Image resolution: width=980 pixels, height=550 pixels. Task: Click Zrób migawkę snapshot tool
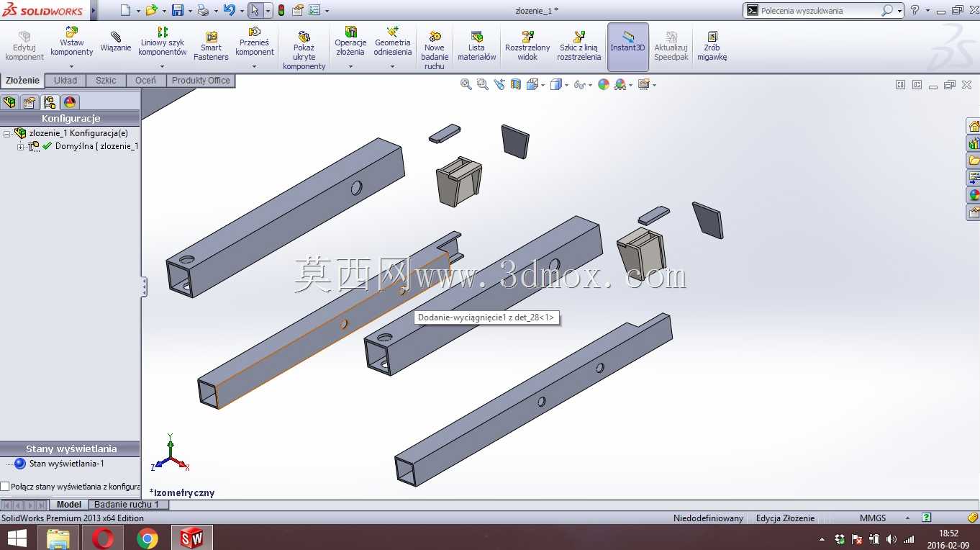(x=712, y=46)
